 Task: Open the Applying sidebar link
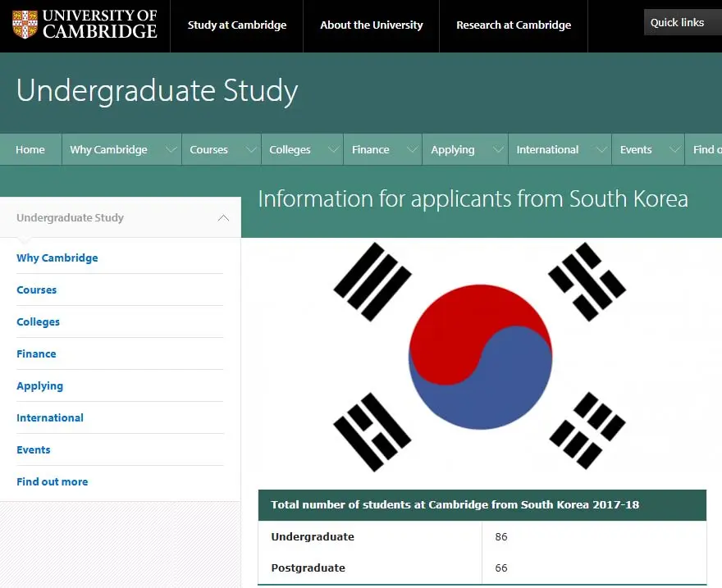pos(40,385)
